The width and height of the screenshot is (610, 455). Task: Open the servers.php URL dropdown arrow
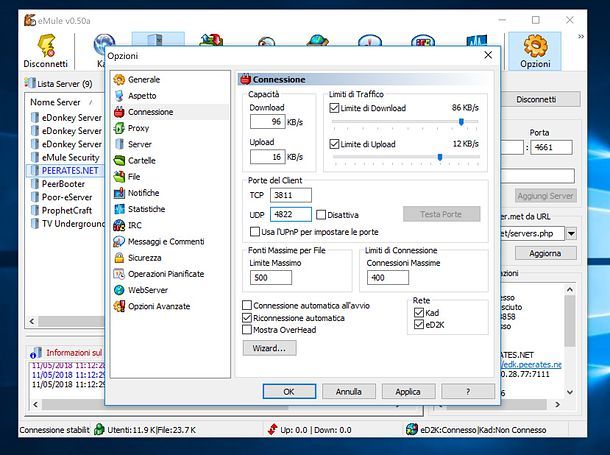click(571, 234)
